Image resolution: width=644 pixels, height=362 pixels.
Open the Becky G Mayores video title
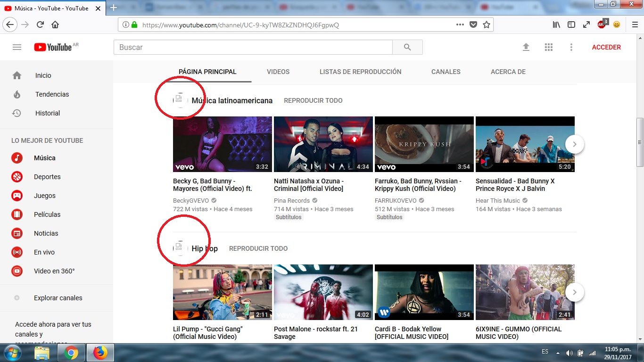pyautogui.click(x=213, y=185)
